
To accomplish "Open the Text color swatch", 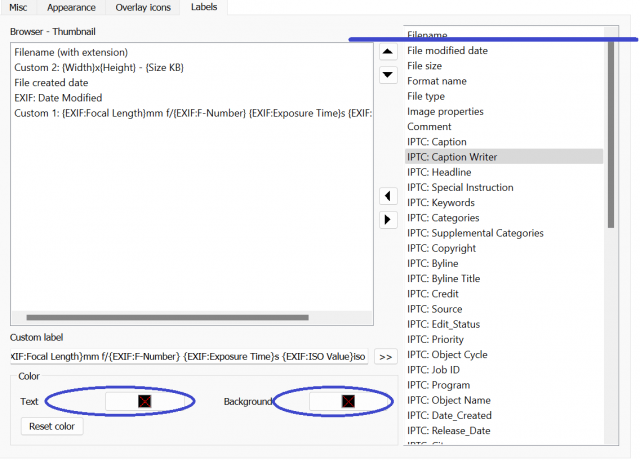I will [144, 402].
